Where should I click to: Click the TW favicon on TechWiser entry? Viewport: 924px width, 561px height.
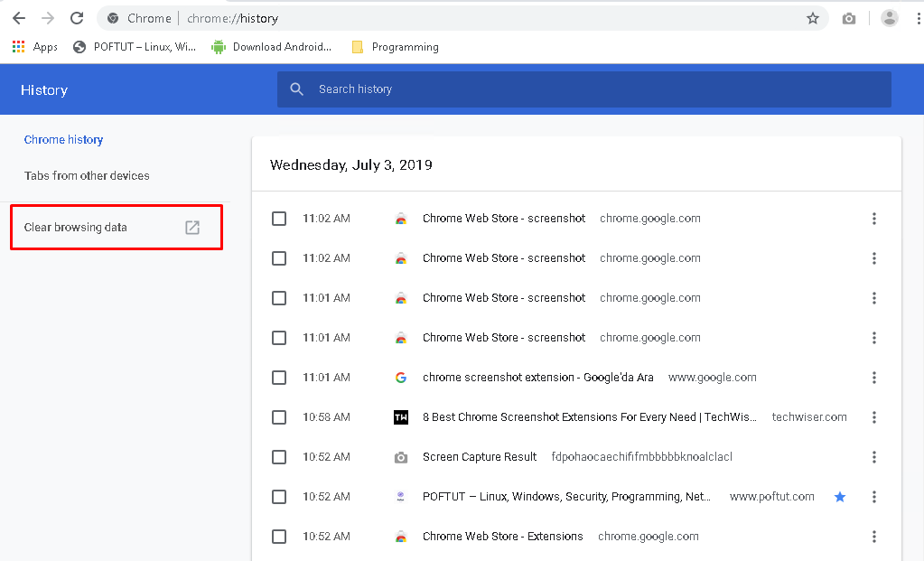401,417
